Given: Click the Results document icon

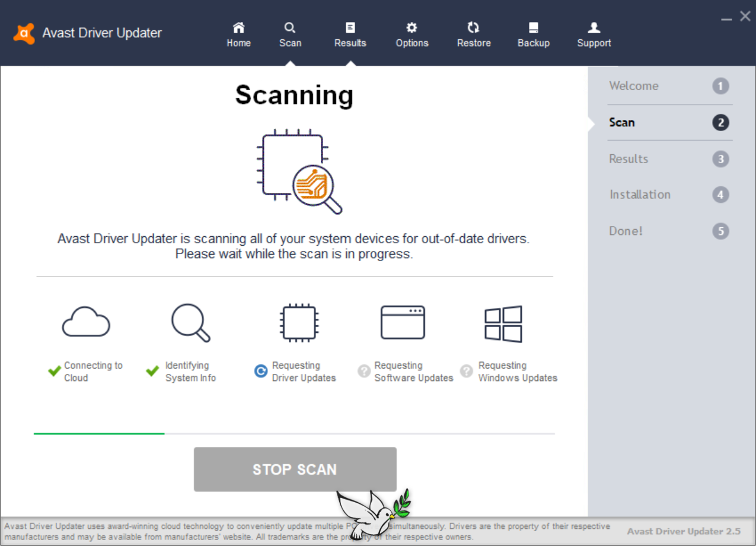Looking at the screenshot, I should tap(350, 27).
